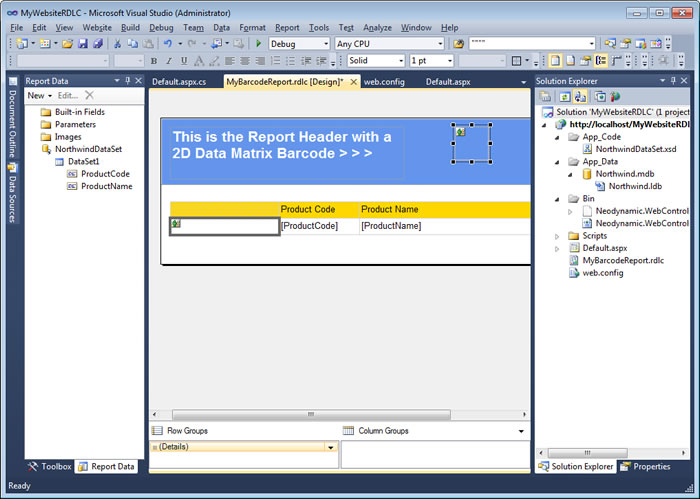
Task: Select the Built-in Fields folder
Action: (x=79, y=112)
